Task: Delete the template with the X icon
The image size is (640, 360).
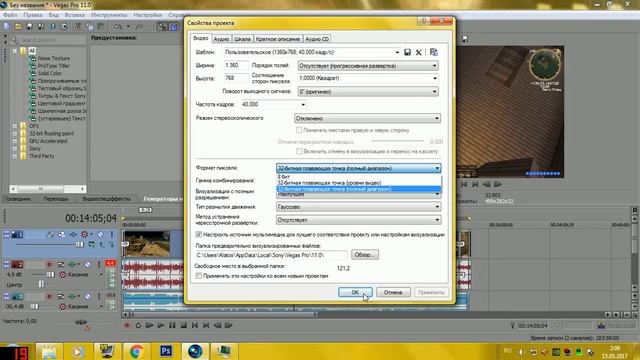Action: [x=419, y=52]
